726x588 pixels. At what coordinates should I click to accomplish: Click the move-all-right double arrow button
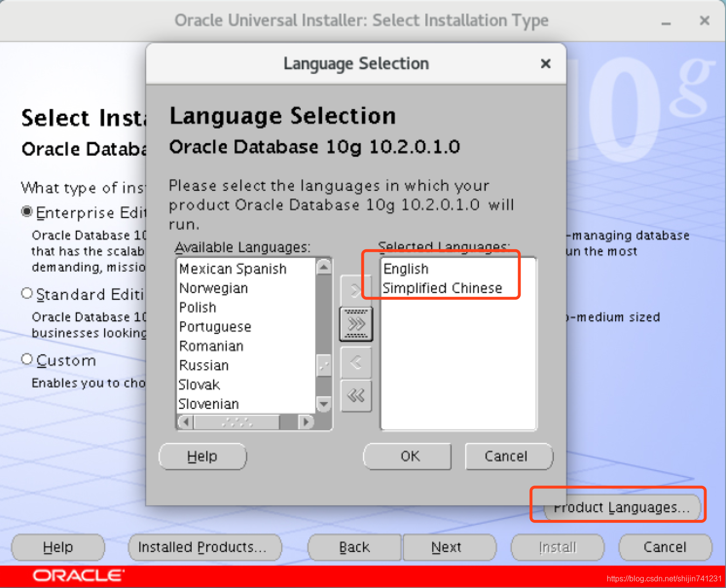pyautogui.click(x=356, y=324)
